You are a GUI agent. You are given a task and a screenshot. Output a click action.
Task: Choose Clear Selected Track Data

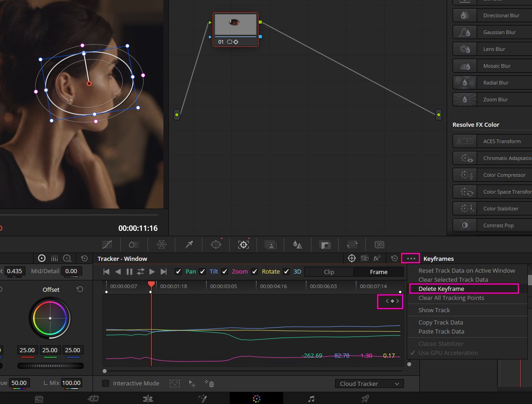[453, 279]
